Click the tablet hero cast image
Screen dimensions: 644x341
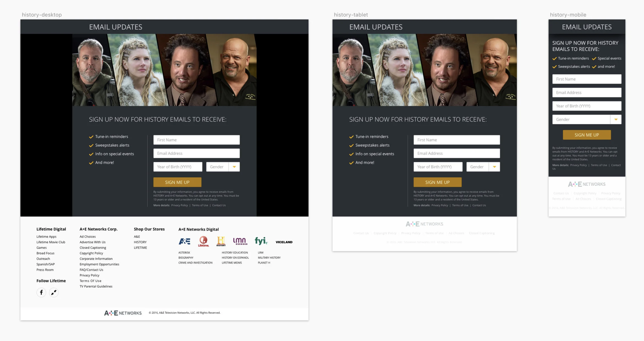424,70
